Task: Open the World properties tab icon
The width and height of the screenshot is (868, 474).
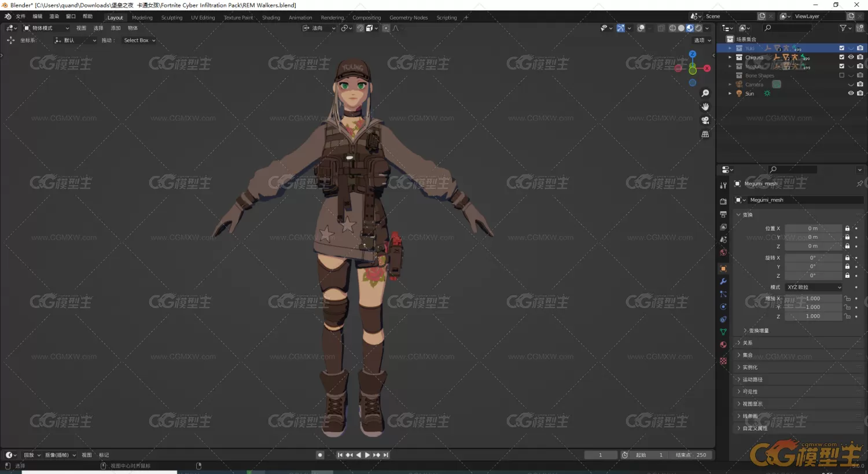Action: click(x=723, y=252)
